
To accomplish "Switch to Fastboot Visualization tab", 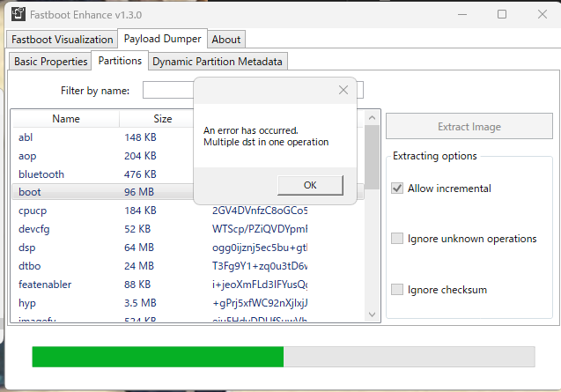I will click(x=62, y=40).
